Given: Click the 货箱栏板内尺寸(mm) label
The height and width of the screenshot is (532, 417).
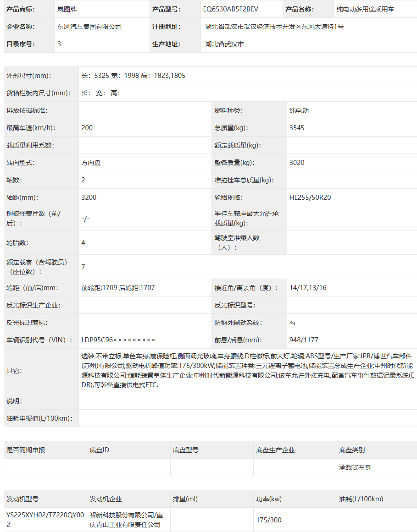Looking at the screenshot, I should [x=39, y=93].
